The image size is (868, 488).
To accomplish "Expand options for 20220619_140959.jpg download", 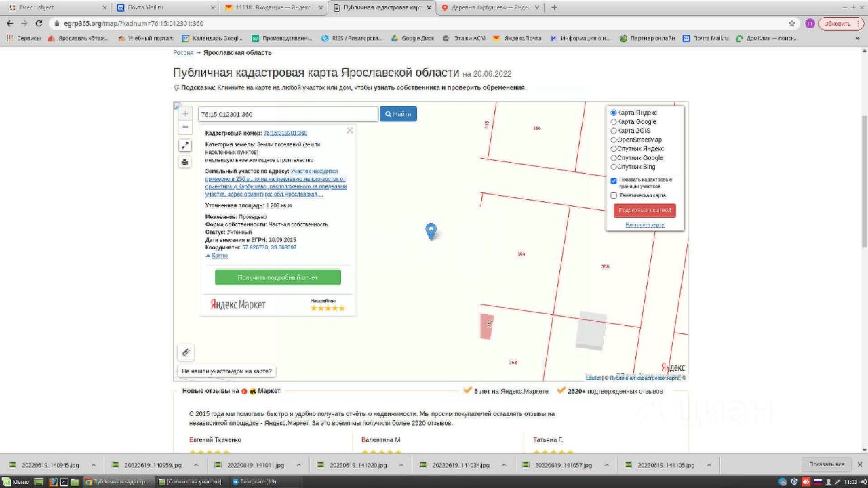I will 196,465.
